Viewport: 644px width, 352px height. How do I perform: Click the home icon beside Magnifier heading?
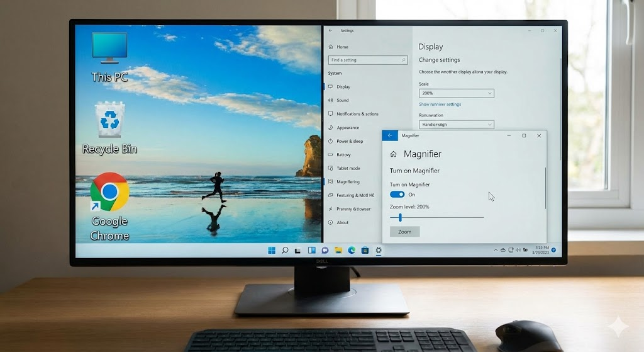coord(393,154)
